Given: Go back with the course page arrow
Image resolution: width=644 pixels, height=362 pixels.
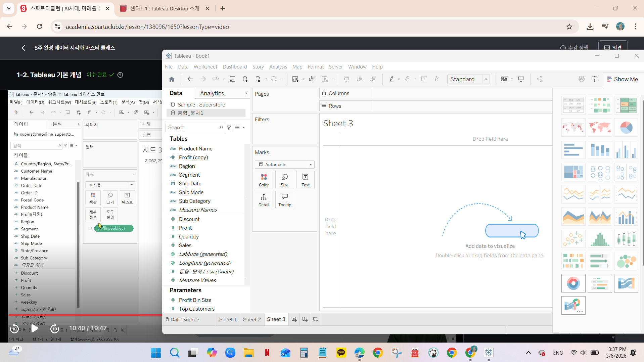Looking at the screenshot, I should [x=23, y=48].
